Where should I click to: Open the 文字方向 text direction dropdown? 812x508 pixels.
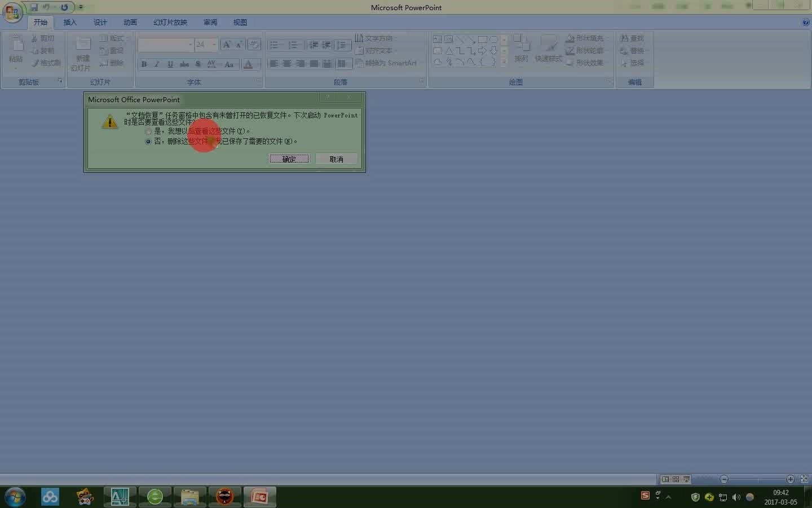click(x=376, y=38)
